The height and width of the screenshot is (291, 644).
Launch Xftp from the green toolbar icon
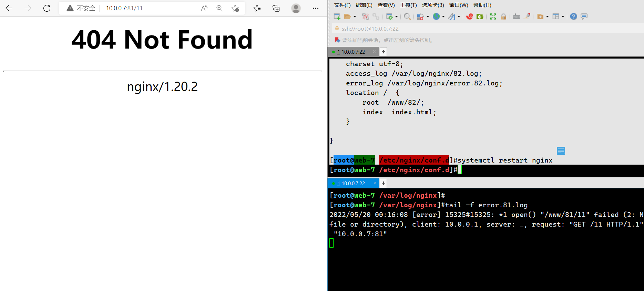click(x=480, y=17)
